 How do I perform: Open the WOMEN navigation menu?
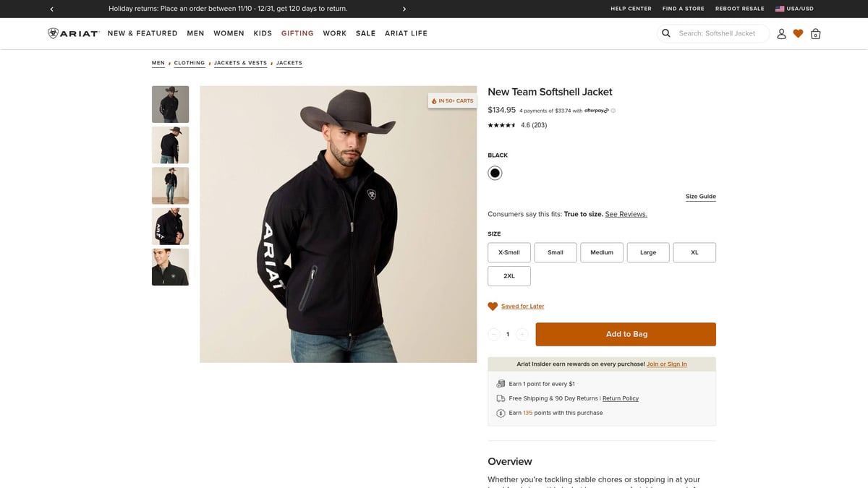[229, 33]
